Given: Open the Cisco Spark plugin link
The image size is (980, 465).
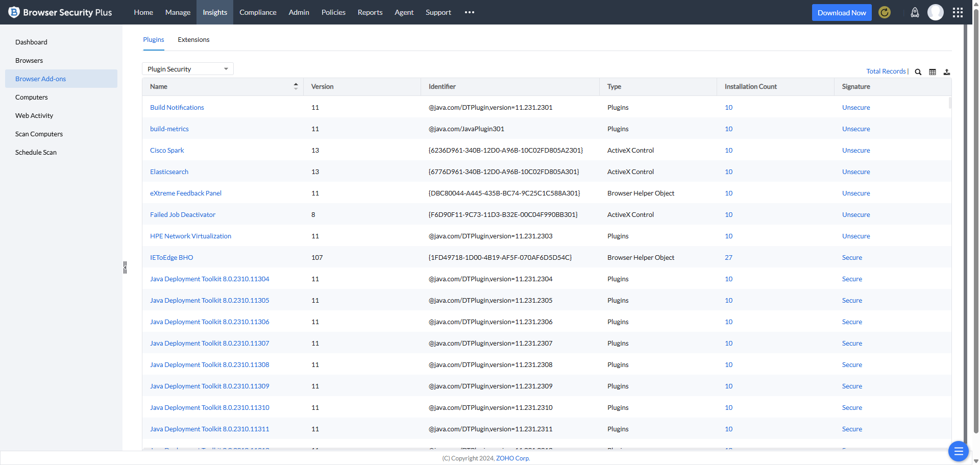Looking at the screenshot, I should (167, 151).
